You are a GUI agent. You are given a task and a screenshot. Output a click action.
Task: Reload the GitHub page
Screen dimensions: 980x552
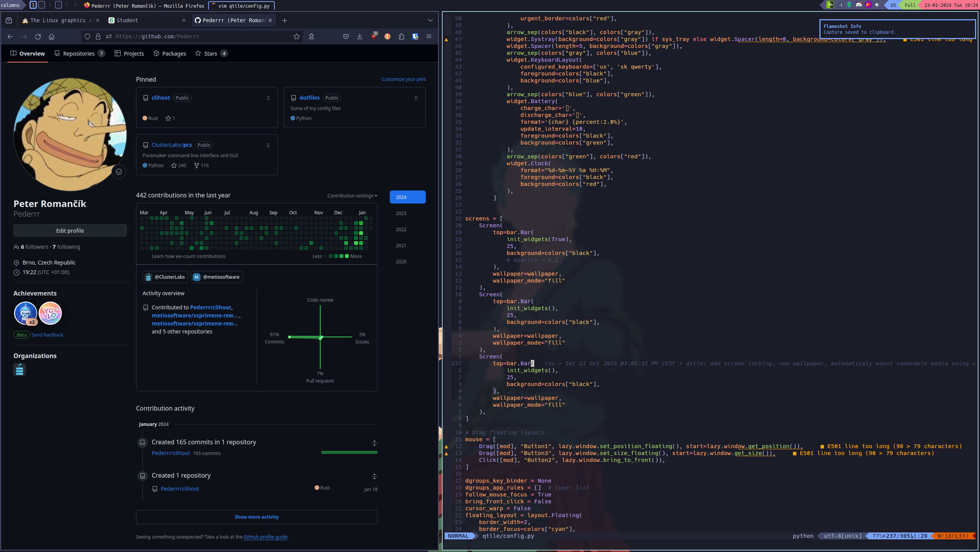pos(38,36)
